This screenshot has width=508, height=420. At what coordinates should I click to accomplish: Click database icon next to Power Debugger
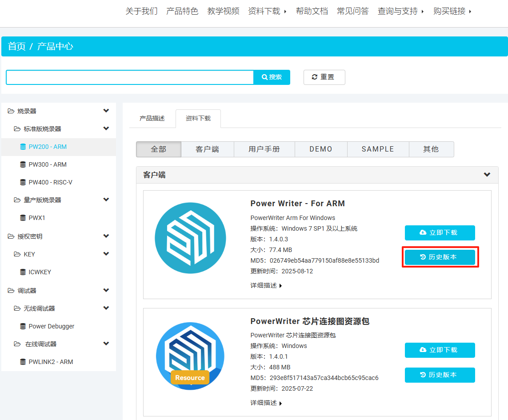[x=23, y=326]
